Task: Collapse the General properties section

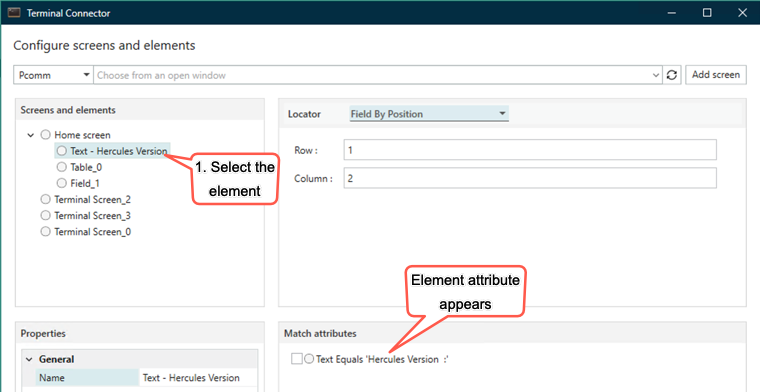Action: [29, 359]
